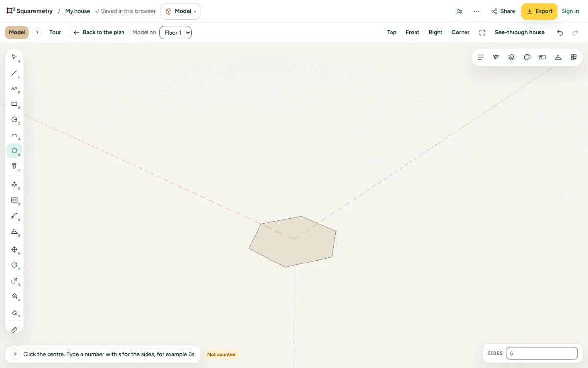
Task: Click the Squaremetry logo
Action: point(29,11)
